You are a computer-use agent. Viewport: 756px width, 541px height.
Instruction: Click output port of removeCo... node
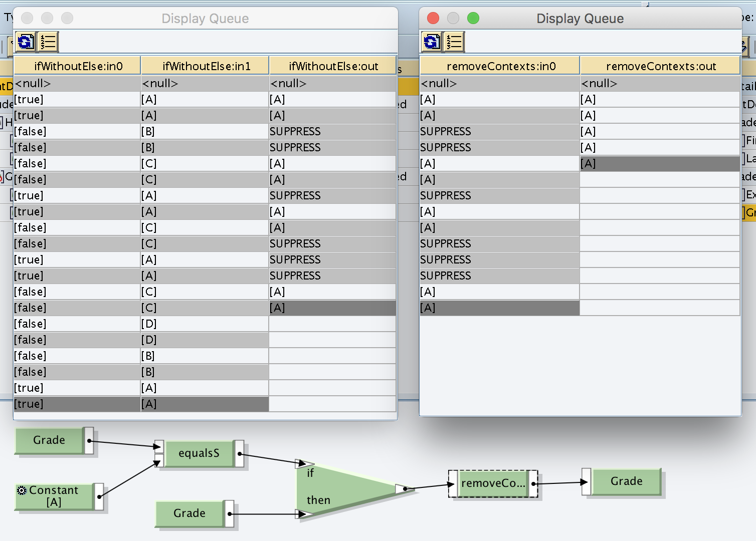click(533, 484)
